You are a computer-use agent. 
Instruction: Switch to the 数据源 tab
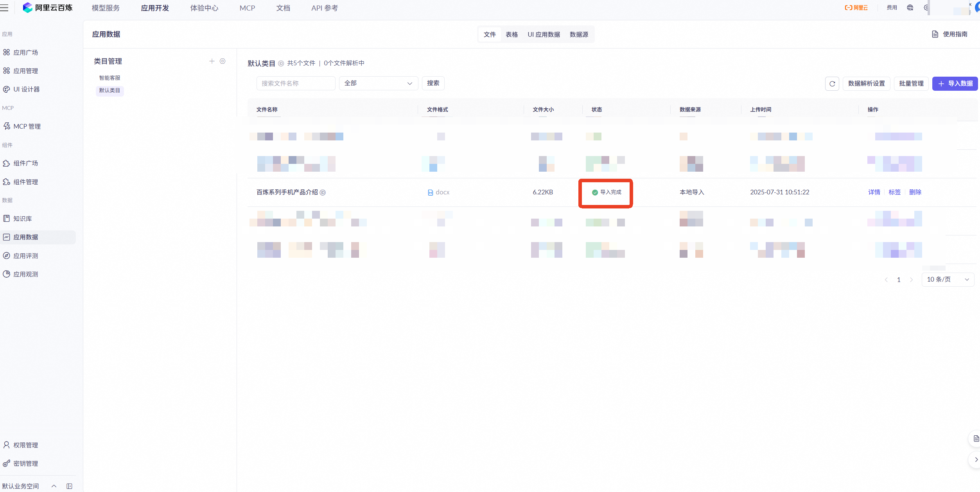coord(579,35)
